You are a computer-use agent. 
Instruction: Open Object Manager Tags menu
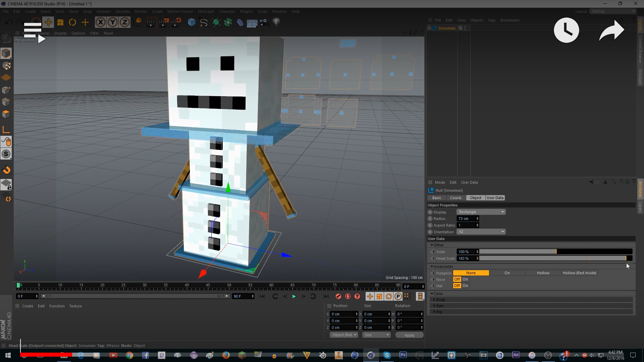point(492,20)
